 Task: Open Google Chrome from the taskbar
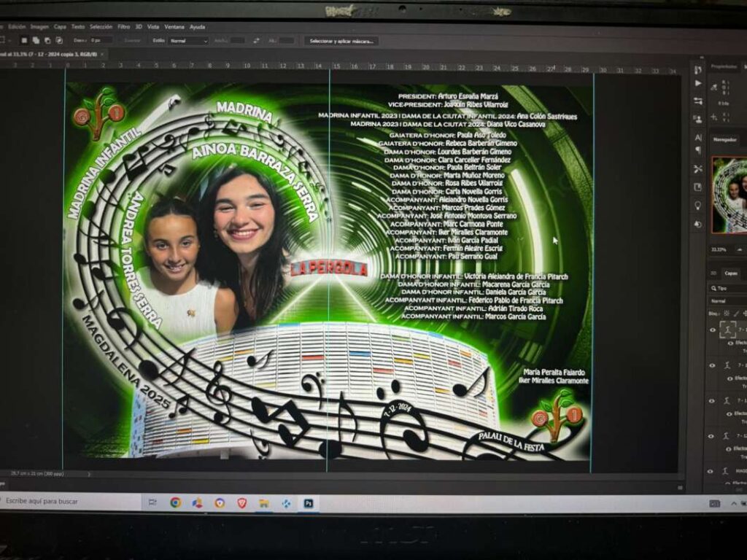point(176,502)
